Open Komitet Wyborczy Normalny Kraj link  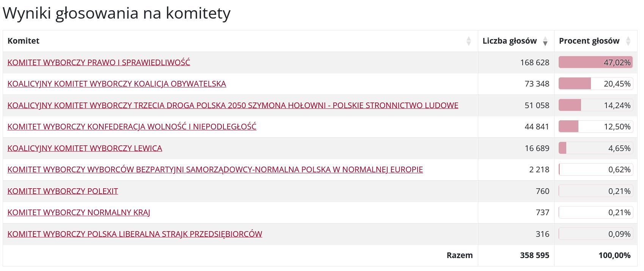79,213
